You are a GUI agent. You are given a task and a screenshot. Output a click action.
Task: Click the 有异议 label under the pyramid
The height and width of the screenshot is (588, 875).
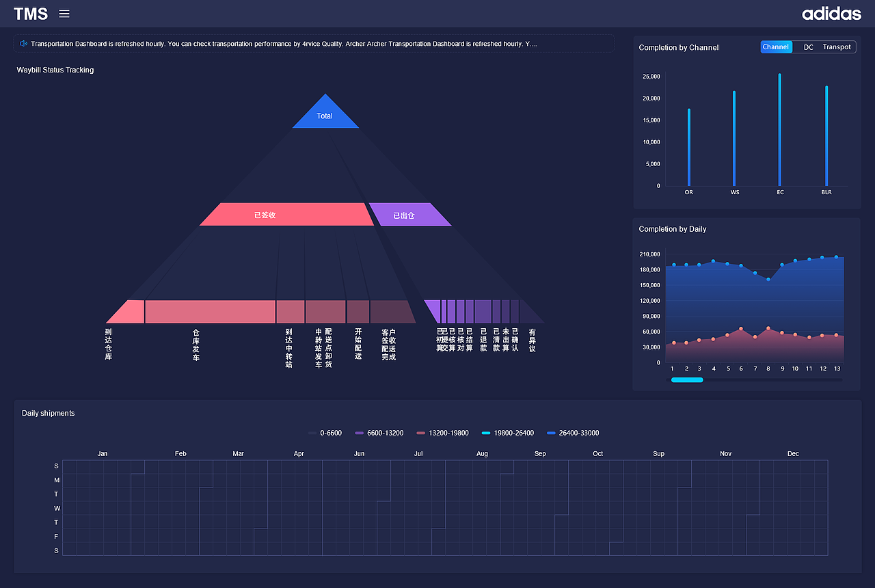(533, 340)
